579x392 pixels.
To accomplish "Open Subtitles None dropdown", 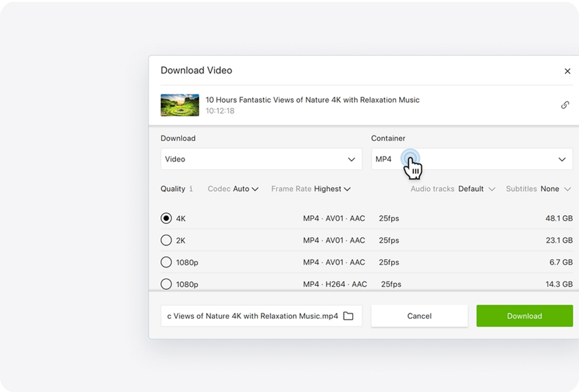I will coord(538,189).
